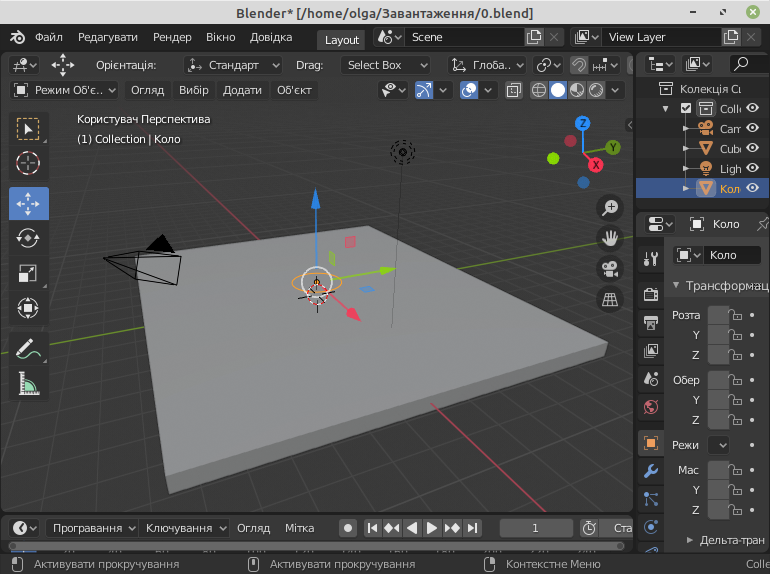This screenshot has height=574, width=770.
Task: Open the Режим Об'є.. mode dropdown
Action: (64, 90)
